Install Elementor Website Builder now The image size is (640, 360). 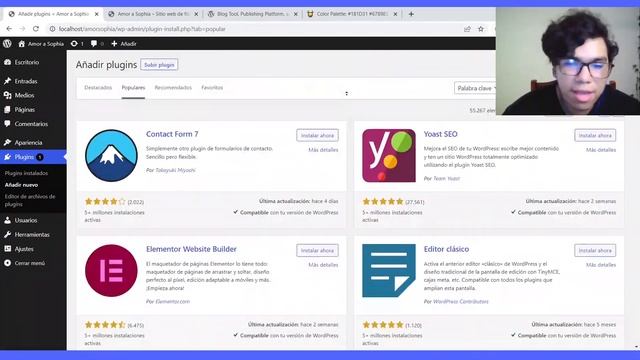pyautogui.click(x=317, y=251)
